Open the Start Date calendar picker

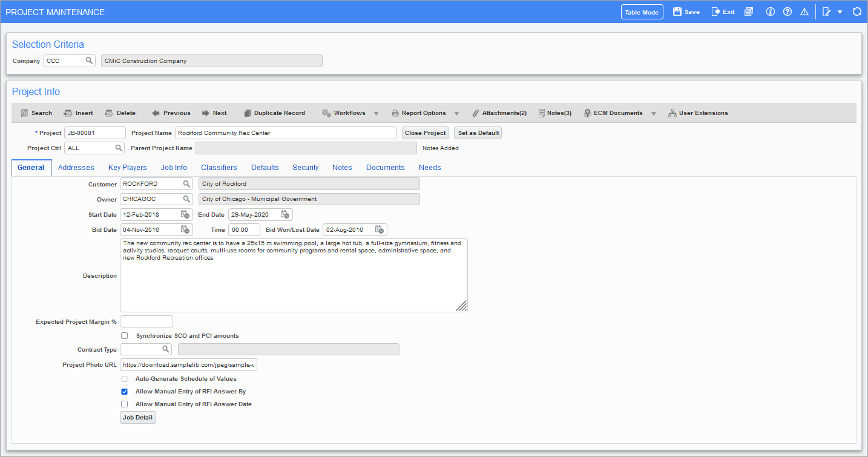(x=185, y=214)
